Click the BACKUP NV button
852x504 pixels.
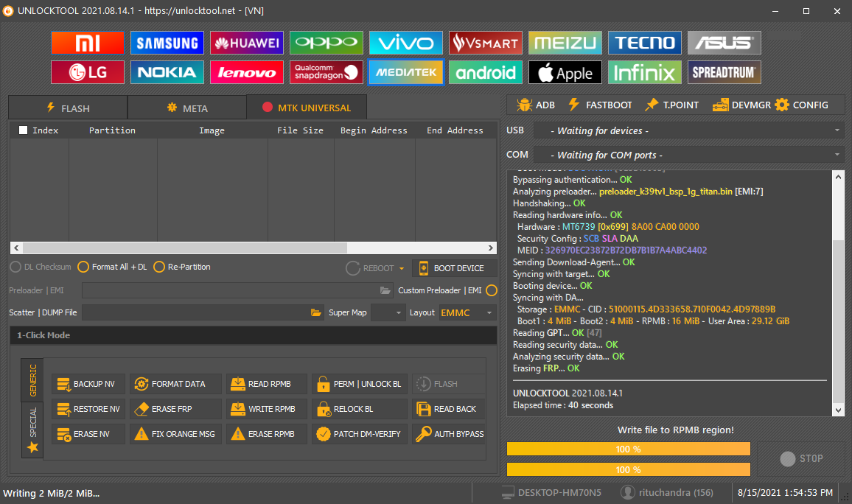[88, 384]
